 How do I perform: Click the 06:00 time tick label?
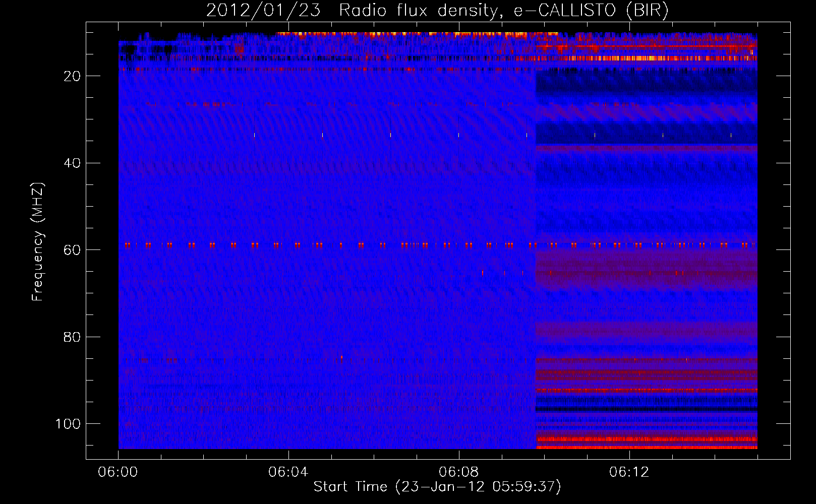coord(118,472)
